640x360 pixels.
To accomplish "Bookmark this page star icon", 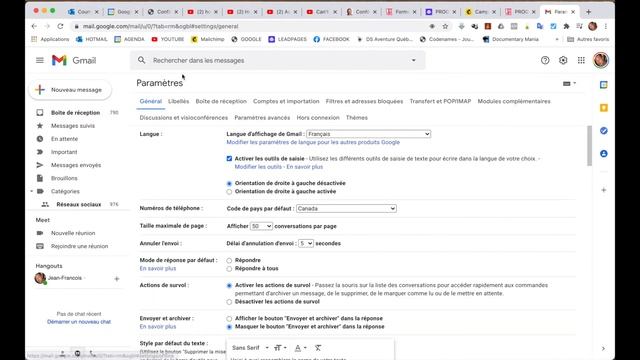I will (445, 26).
